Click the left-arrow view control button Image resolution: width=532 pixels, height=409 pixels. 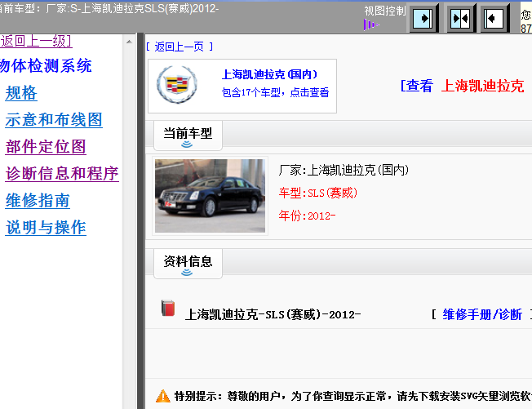[494, 18]
